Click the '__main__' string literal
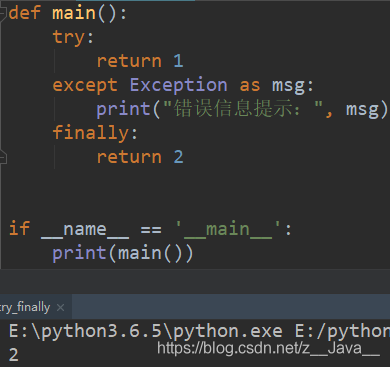Viewport: 390px width, 367px height. (x=228, y=229)
